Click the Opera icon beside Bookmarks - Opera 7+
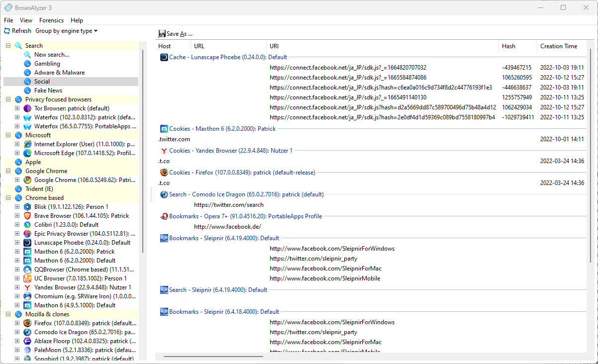Image resolution: width=598 pixels, height=364 pixels. 164,216
